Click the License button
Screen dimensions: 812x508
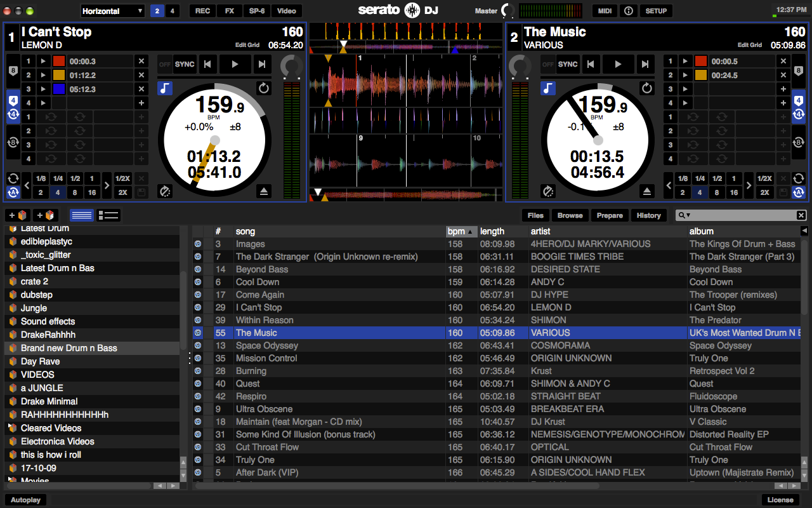[x=780, y=500]
